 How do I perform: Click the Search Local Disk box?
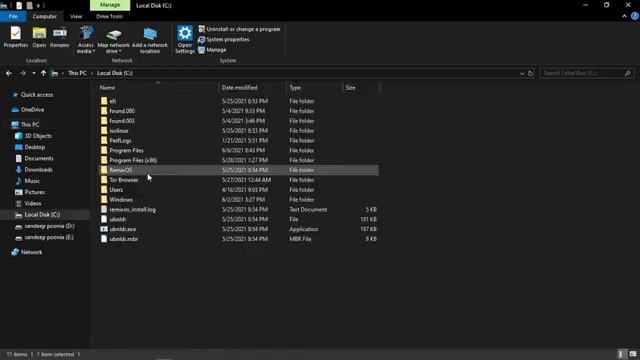click(587, 73)
